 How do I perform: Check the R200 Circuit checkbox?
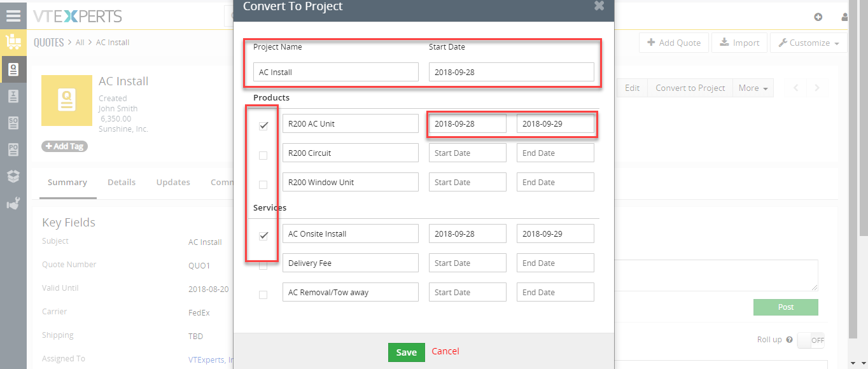pyautogui.click(x=263, y=155)
